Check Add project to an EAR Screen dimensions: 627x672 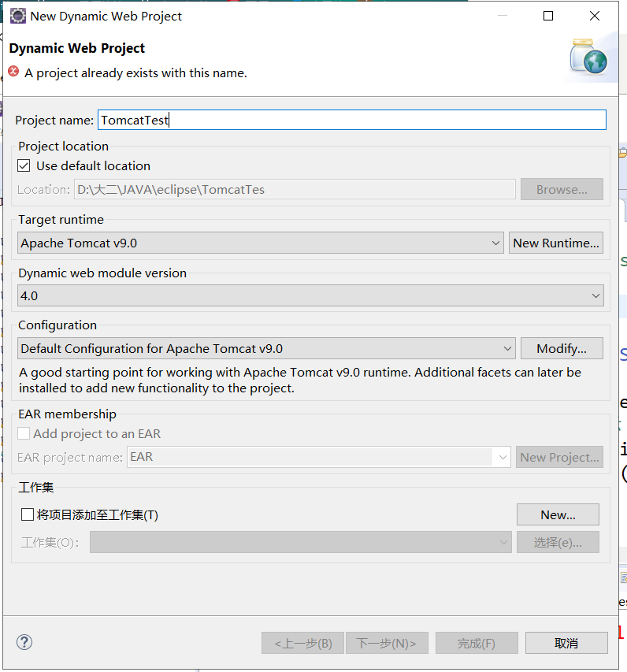click(x=24, y=434)
